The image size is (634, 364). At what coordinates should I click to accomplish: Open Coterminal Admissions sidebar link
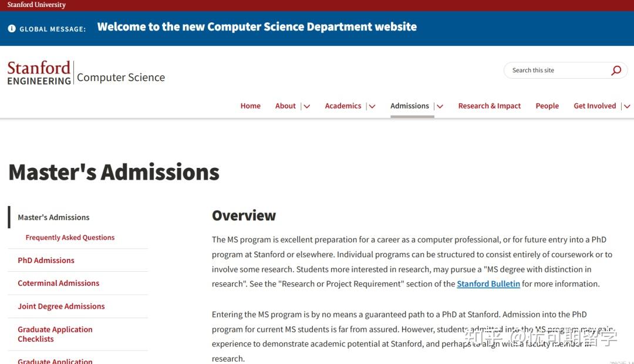click(x=58, y=284)
